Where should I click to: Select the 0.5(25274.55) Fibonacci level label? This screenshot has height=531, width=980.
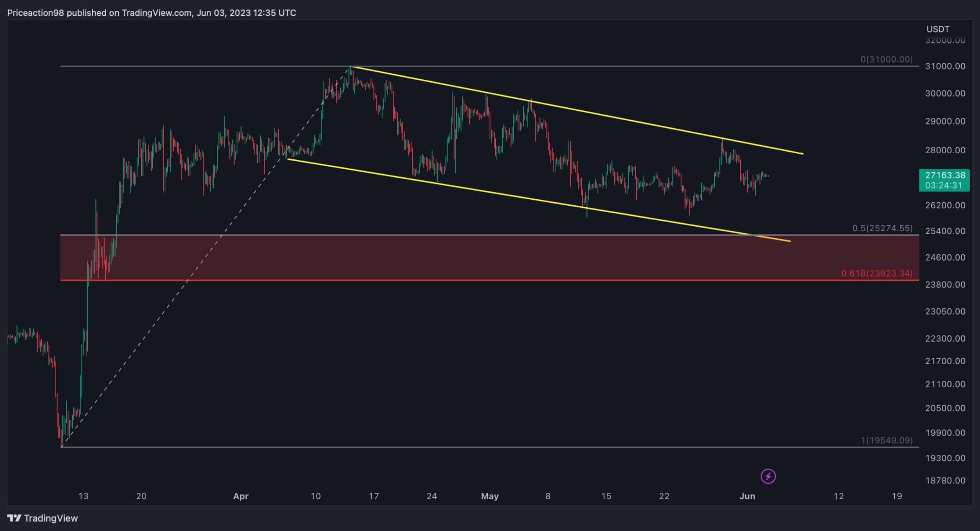pos(882,228)
